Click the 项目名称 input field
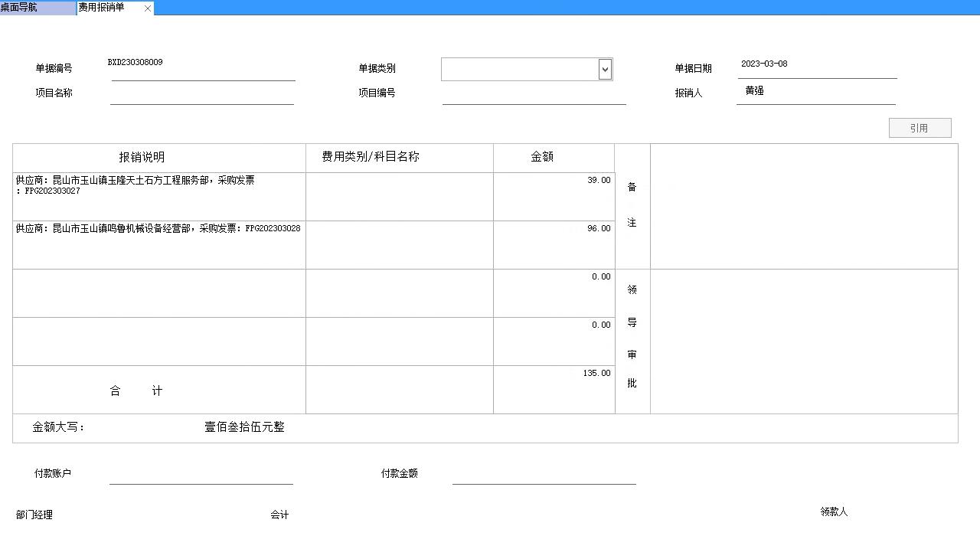 [x=202, y=93]
